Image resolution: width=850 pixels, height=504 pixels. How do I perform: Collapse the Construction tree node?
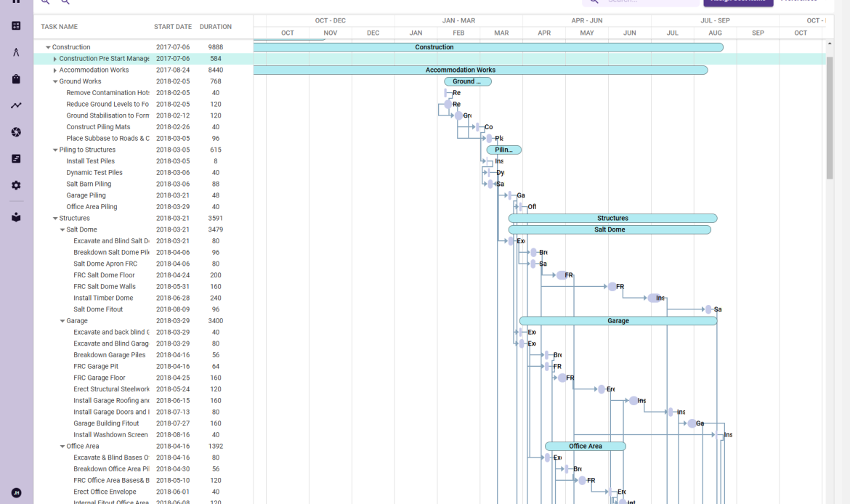48,47
